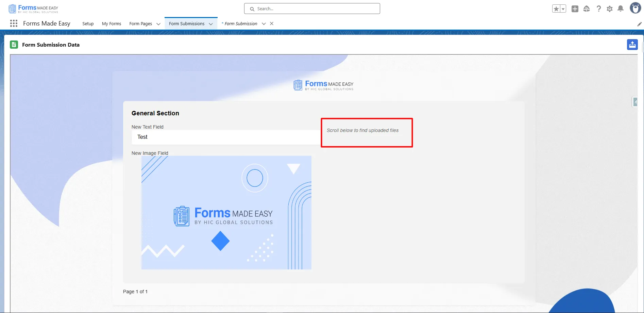Expand the Form Submission subtab dropdown
The height and width of the screenshot is (313, 644).
(x=264, y=24)
